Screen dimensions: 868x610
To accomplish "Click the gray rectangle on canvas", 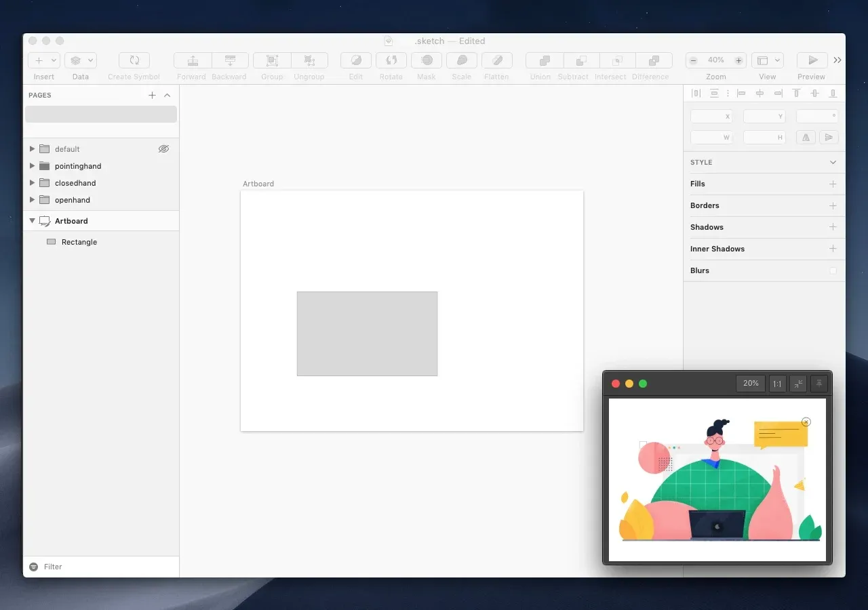I will [367, 333].
